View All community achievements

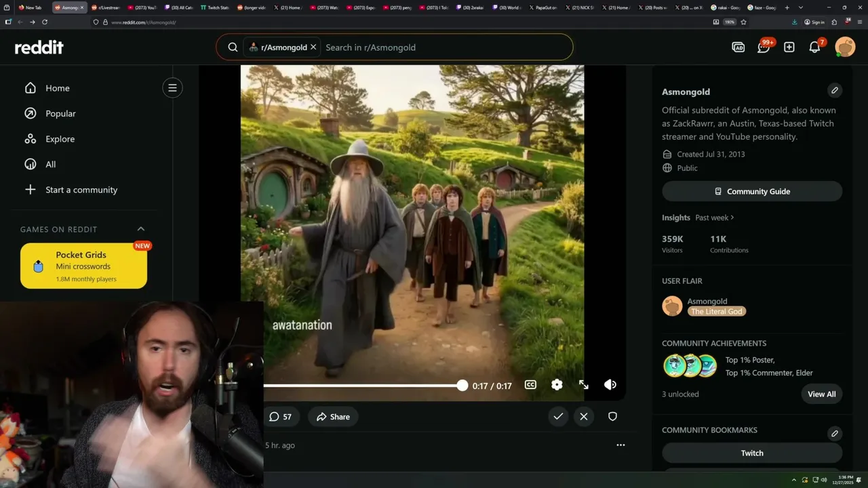pos(821,394)
